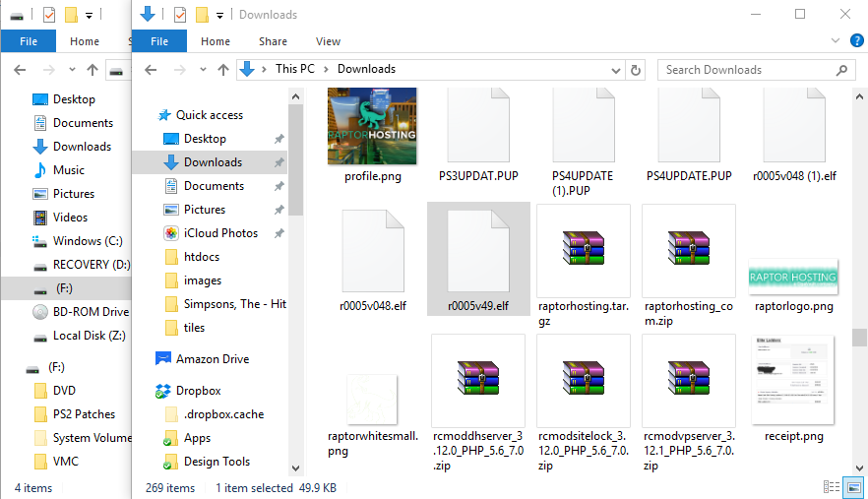Click navigation pane scroll up arrow

[295, 96]
